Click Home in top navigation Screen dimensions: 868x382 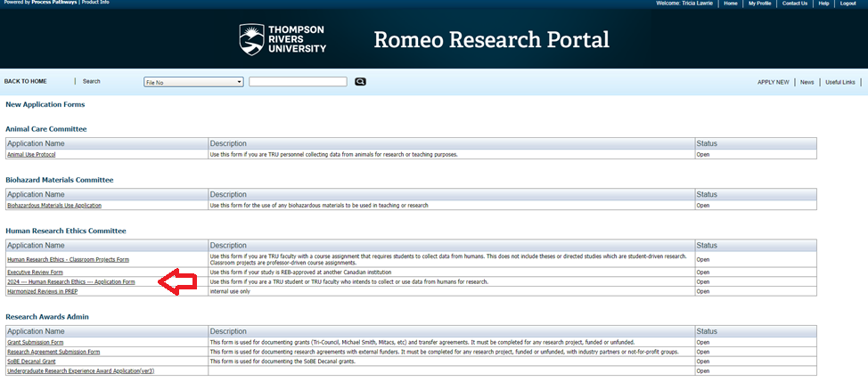click(x=731, y=4)
